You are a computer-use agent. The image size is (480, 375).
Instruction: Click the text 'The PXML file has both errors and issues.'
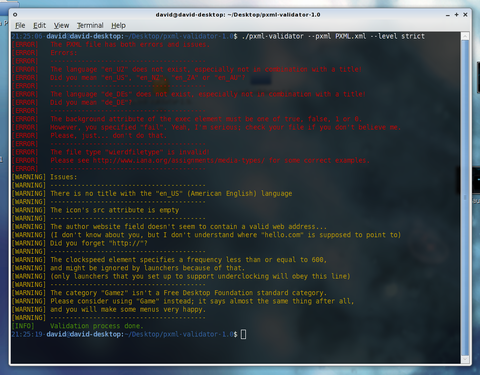[130, 44]
